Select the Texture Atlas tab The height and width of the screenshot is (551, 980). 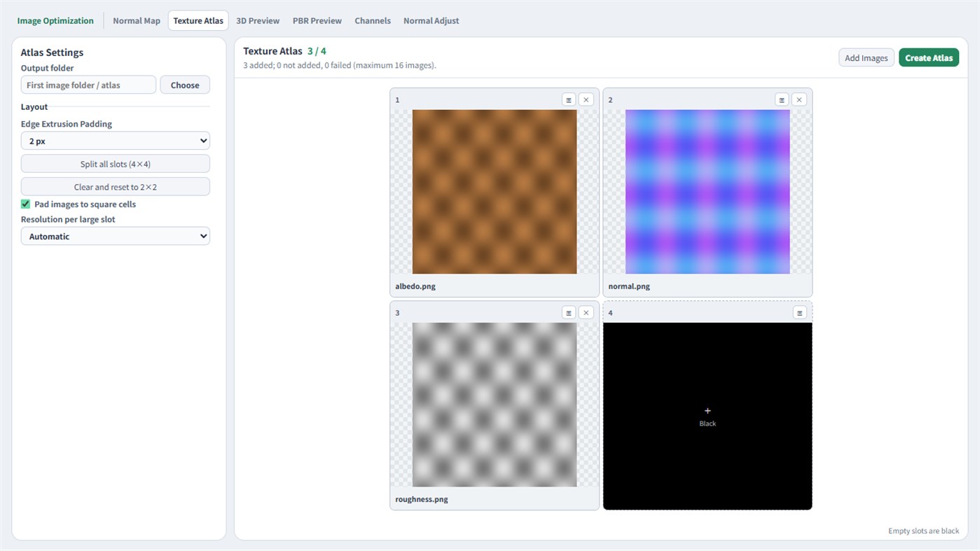pyautogui.click(x=198, y=20)
